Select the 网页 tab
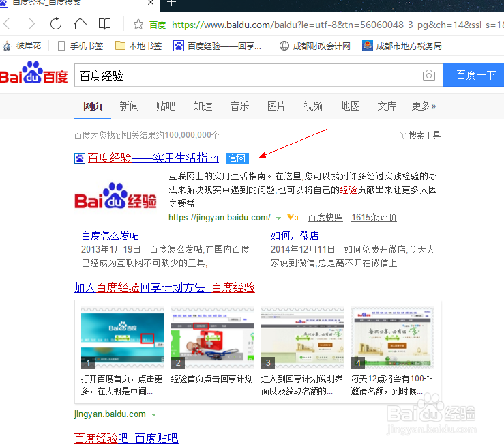The height and width of the screenshot is (447, 504). (93, 106)
